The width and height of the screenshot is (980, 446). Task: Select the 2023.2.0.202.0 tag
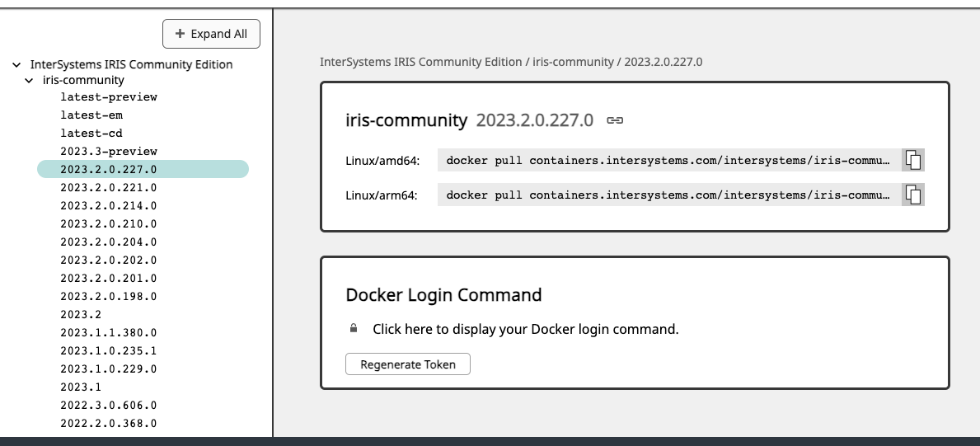[x=109, y=261]
